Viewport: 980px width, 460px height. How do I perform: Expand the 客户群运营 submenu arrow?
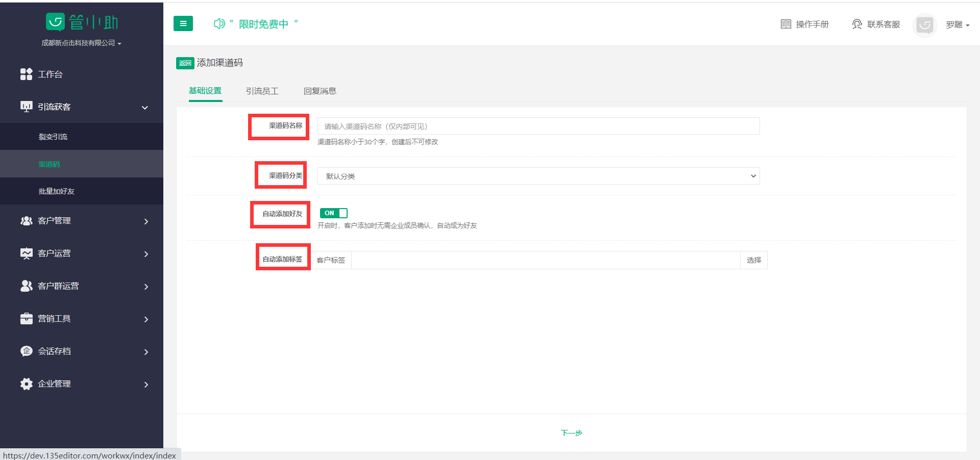click(x=146, y=287)
